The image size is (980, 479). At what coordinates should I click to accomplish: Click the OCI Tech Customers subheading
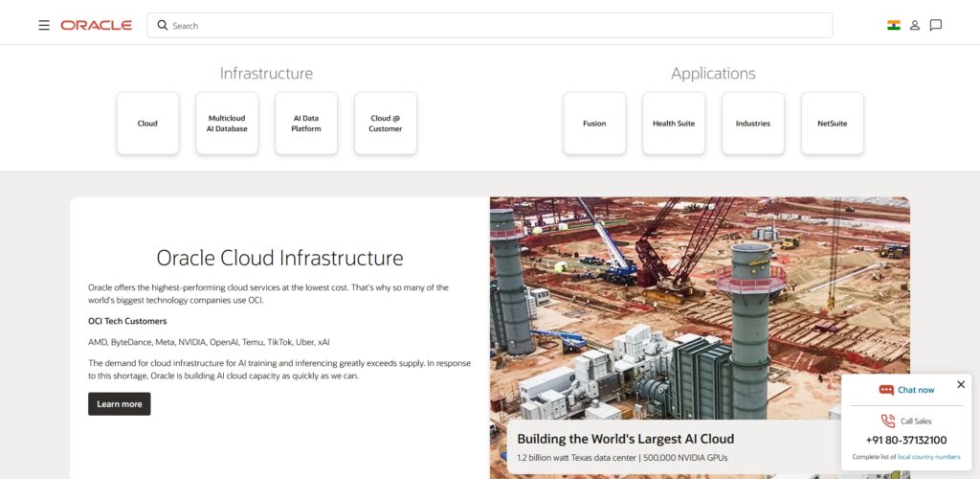click(127, 321)
